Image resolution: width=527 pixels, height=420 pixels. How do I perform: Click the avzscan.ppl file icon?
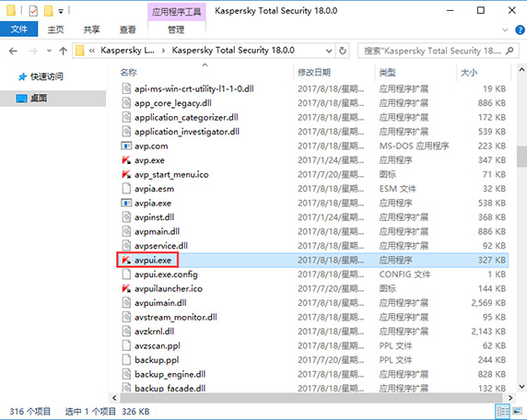(126, 345)
